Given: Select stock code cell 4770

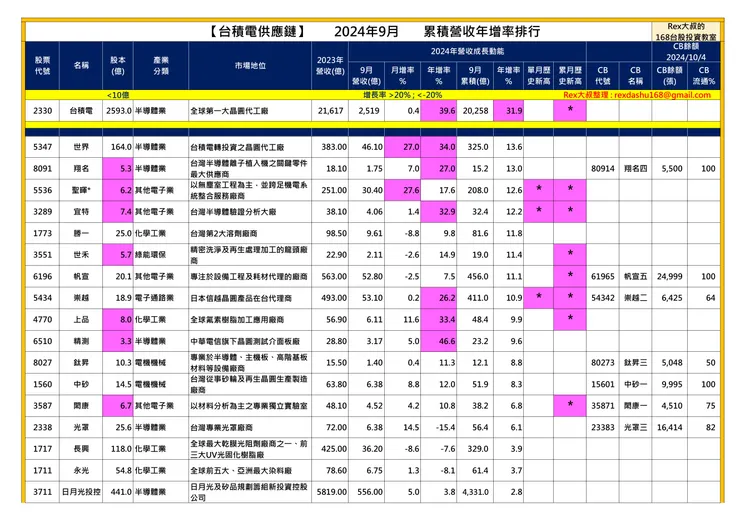Looking at the screenshot, I should click(42, 320).
